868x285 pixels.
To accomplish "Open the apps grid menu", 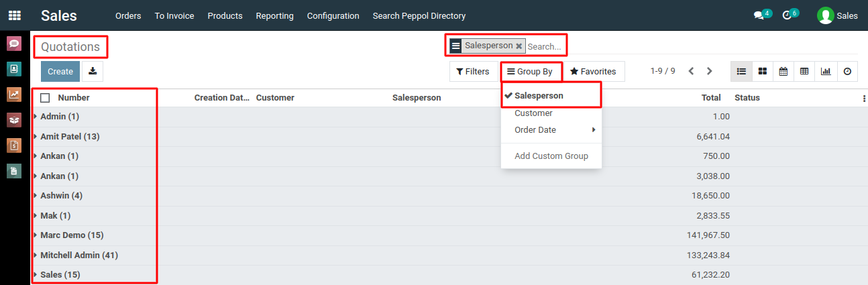I will coord(14,15).
